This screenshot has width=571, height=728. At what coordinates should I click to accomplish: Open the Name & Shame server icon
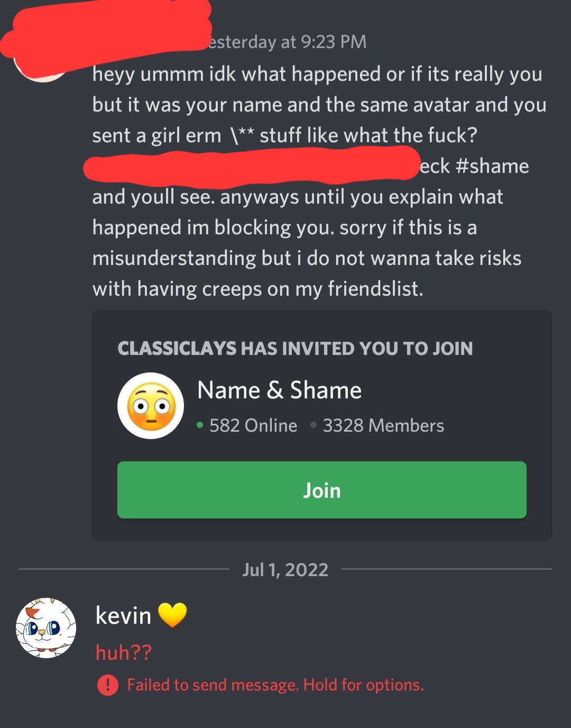(x=151, y=406)
